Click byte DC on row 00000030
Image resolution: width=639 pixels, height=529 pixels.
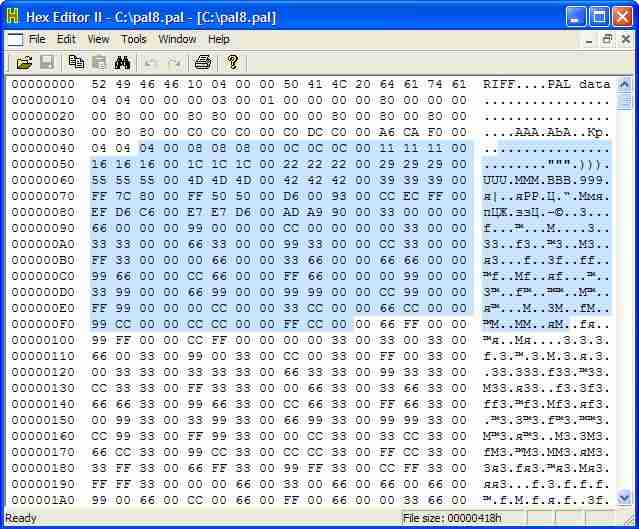click(315, 132)
